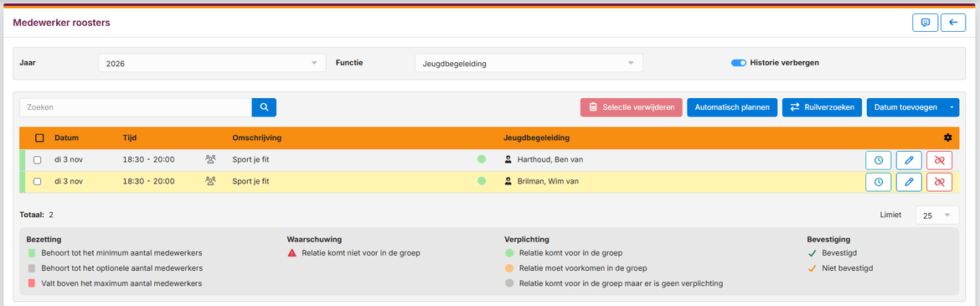Open the Limiet 25 dropdown
Image resolution: width=980 pixels, height=306 pixels.
(x=937, y=215)
